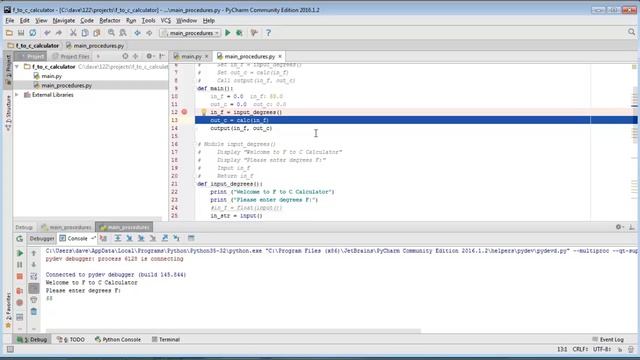Screen dimensions: 640x360
Task: Open the VCS menu
Action: point(166,20)
